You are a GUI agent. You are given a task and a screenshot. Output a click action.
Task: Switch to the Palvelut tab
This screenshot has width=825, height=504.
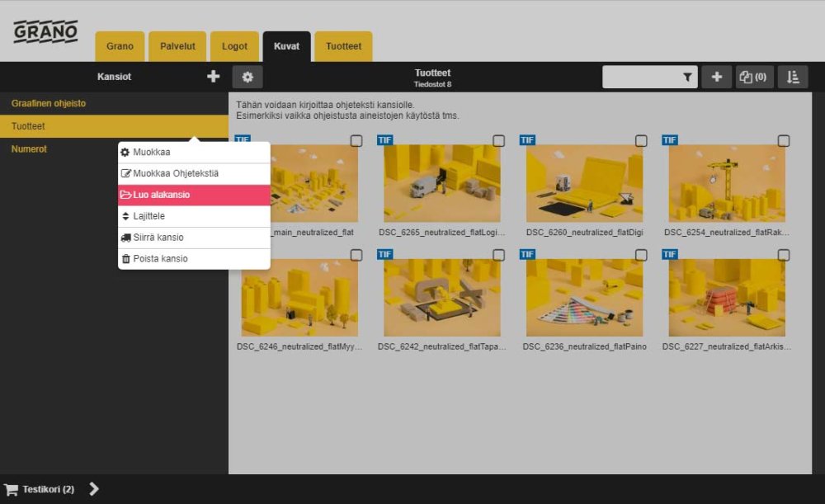coord(177,46)
